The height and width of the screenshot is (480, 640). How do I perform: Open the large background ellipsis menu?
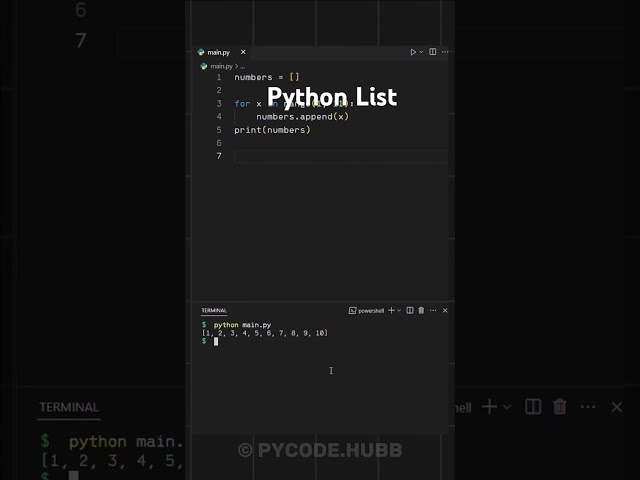point(588,407)
